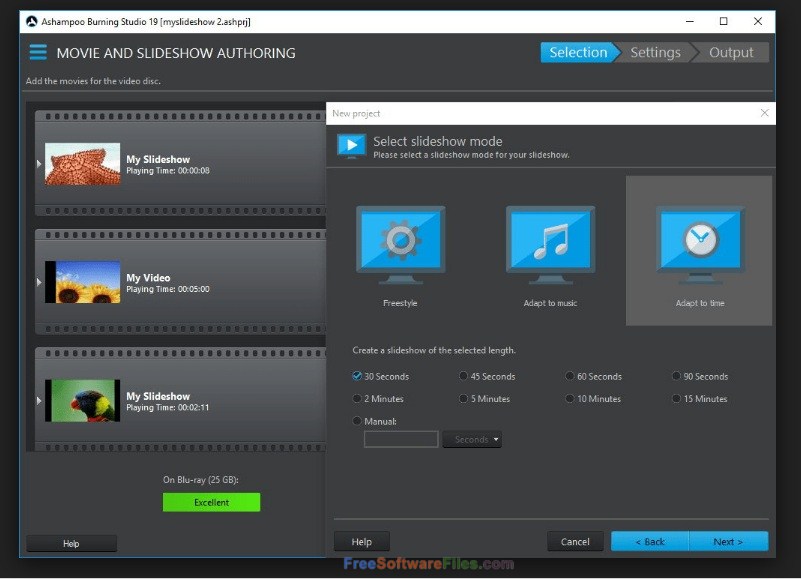Screen dimensions: 801x579
Task: Click the Cancel button in dialog
Action: tap(575, 542)
